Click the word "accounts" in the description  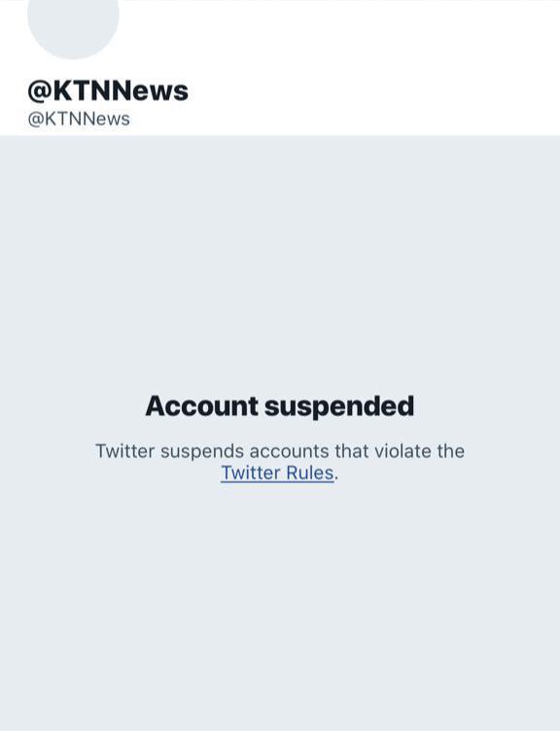[x=289, y=452]
